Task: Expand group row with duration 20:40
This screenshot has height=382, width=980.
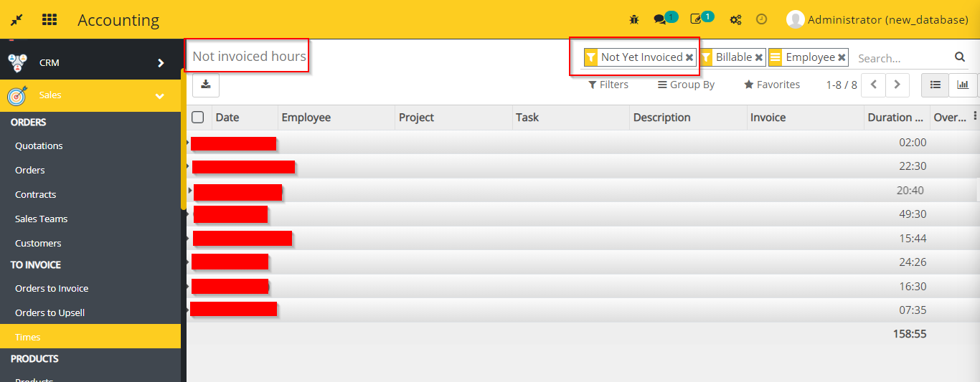Action: 583,191
